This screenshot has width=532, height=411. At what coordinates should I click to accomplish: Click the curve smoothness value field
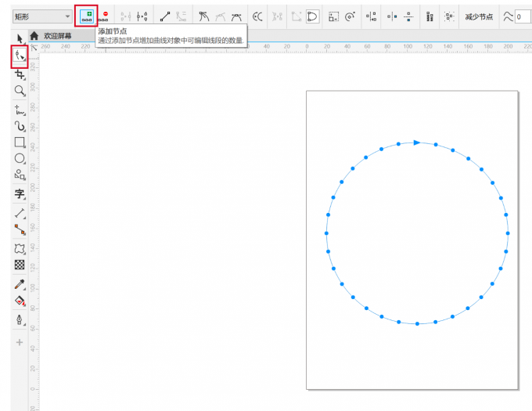coord(523,16)
